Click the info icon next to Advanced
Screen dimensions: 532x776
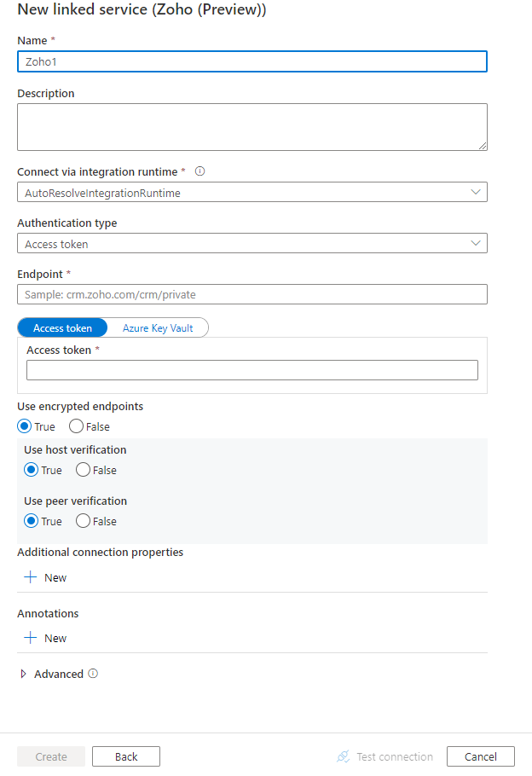coord(93,674)
